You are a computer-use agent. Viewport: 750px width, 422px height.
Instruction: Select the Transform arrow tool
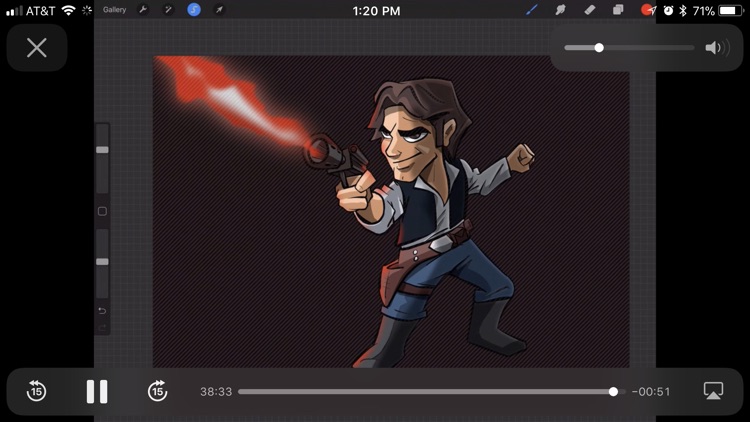219,10
